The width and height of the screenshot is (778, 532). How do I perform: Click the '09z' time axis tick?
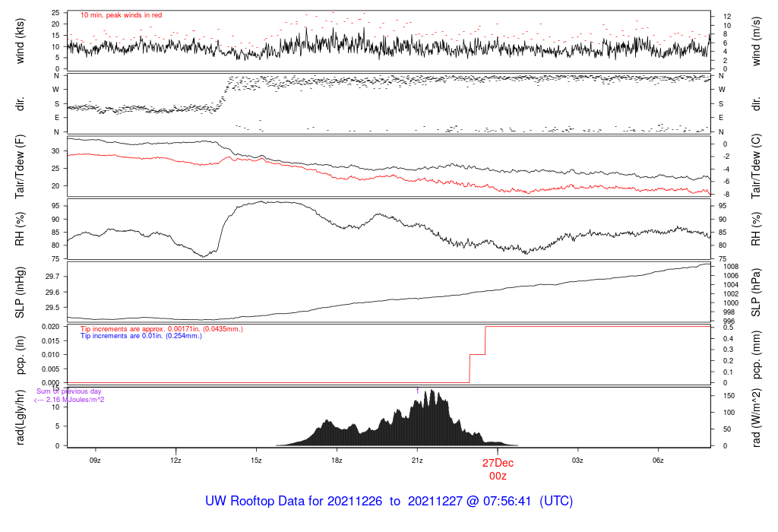tap(95, 460)
